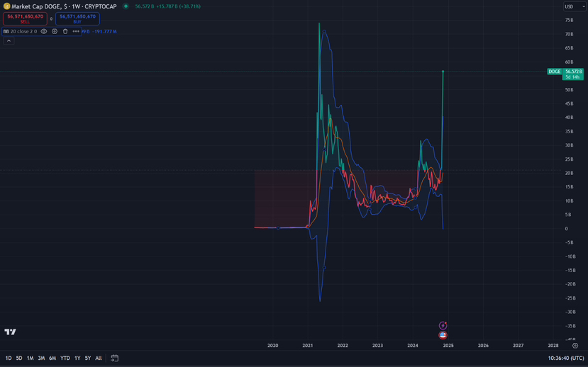Set time range to 5D
588x367 pixels.
(19, 358)
